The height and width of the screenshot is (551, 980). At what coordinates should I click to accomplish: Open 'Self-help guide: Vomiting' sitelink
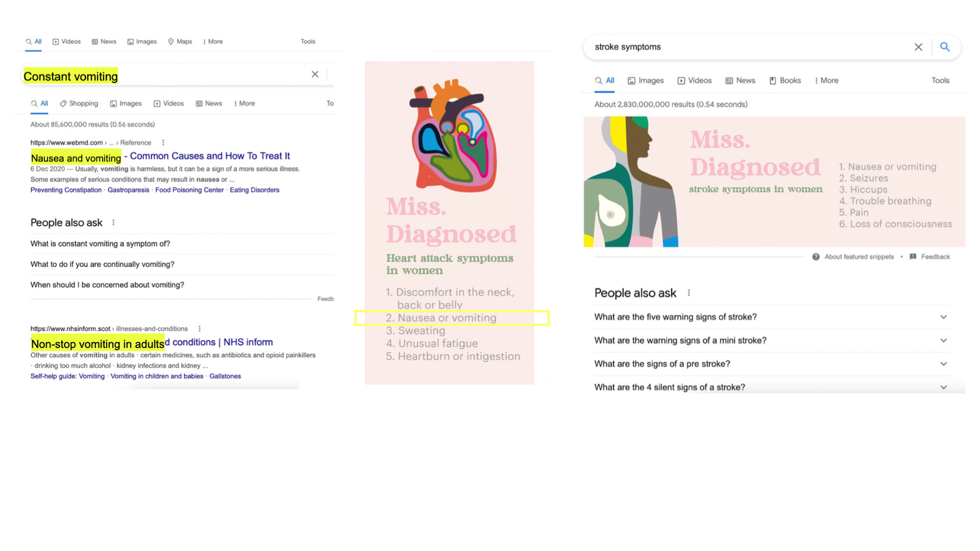tap(67, 376)
